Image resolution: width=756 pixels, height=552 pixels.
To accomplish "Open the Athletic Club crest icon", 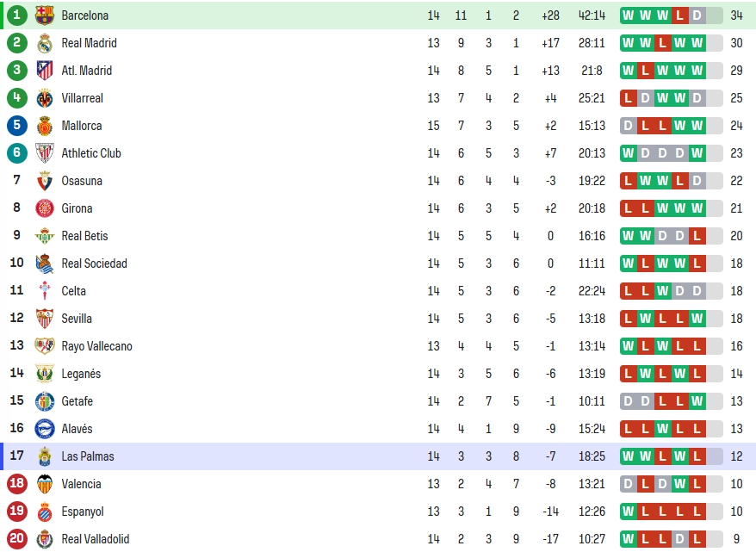I will coord(45,153).
